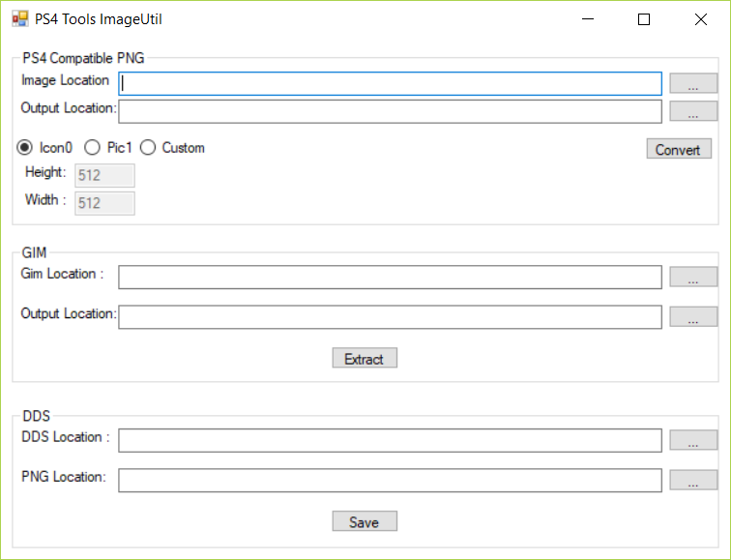The height and width of the screenshot is (560, 731).
Task: Click the Convert button
Action: point(679,149)
